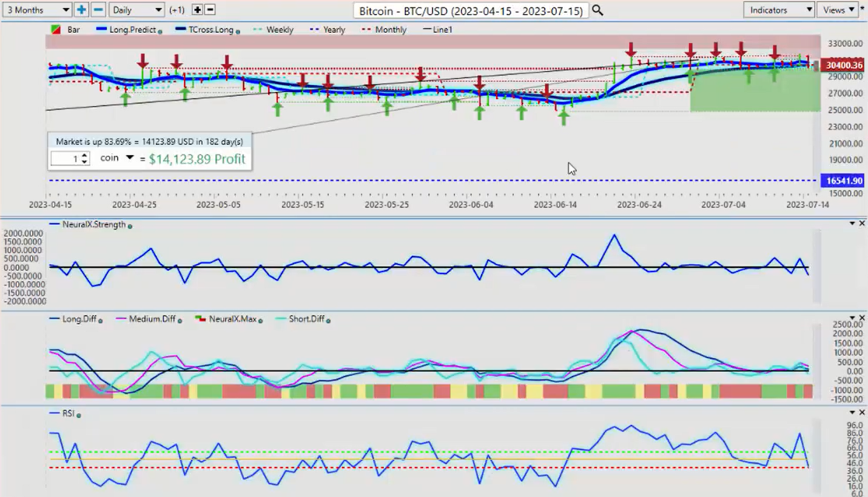Click the settings dot beside RSI

(79, 415)
